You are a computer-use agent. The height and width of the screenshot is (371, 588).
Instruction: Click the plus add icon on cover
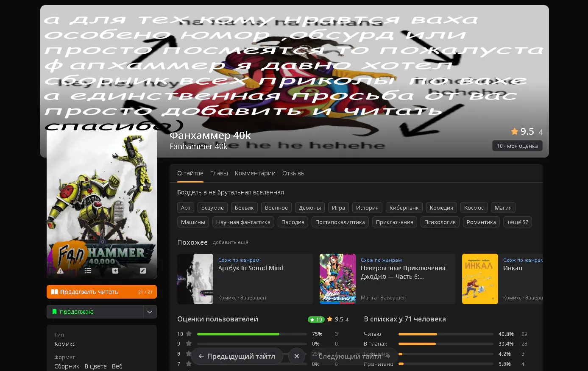(115, 271)
